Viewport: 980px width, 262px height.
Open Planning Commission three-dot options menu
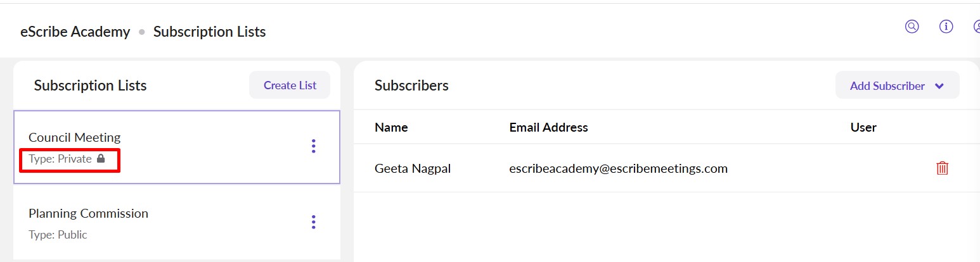coord(313,222)
